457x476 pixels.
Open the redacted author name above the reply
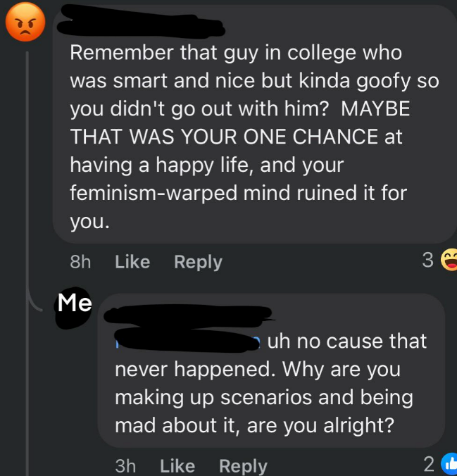pyautogui.click(x=190, y=315)
